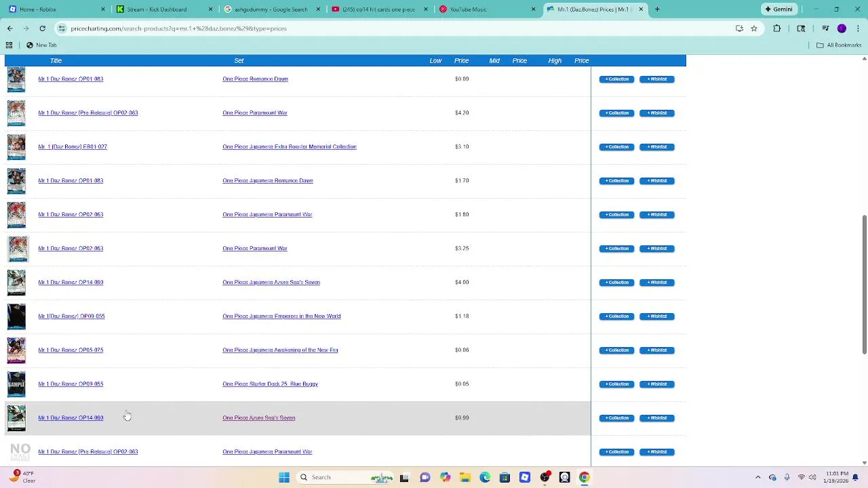Add Romance Dawn $0.09 card to Collection
The width and height of the screenshot is (868, 488).
tap(616, 79)
